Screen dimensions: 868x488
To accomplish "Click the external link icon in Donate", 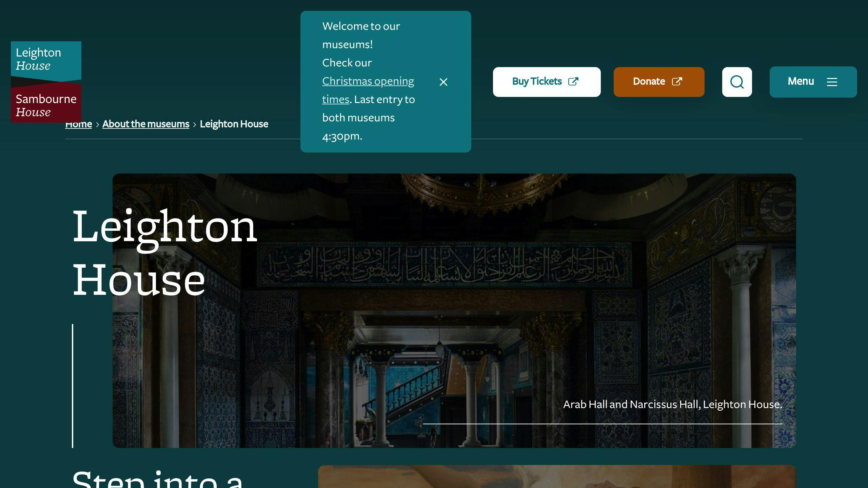I will (x=677, y=82).
